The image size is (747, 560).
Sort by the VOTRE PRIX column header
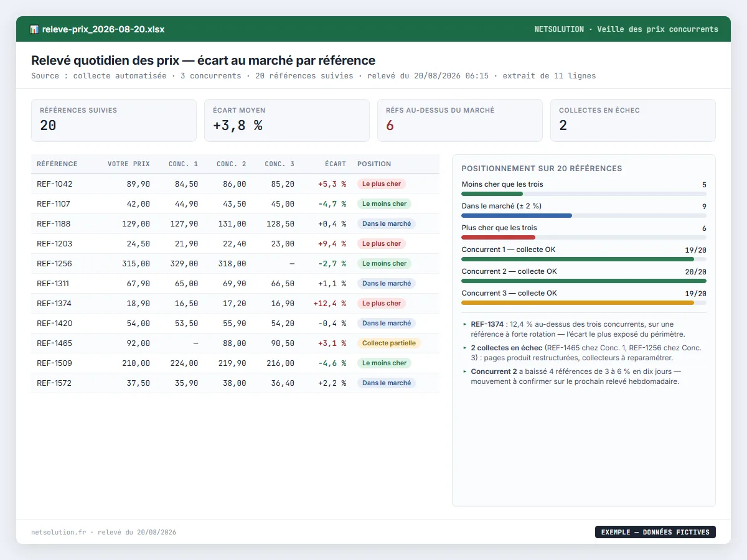click(129, 164)
